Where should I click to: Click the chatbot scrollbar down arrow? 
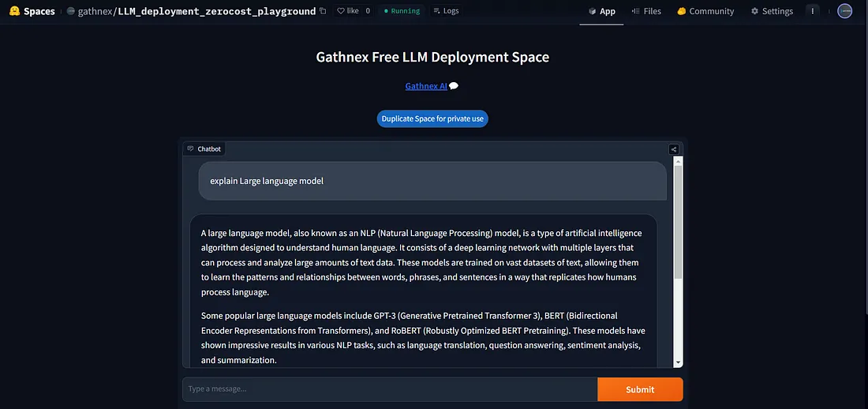[x=678, y=362]
